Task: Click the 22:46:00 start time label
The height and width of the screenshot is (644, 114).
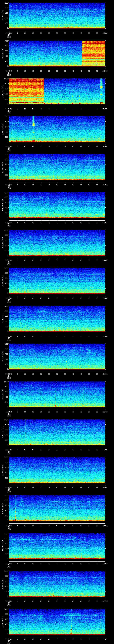Action: 9,109
